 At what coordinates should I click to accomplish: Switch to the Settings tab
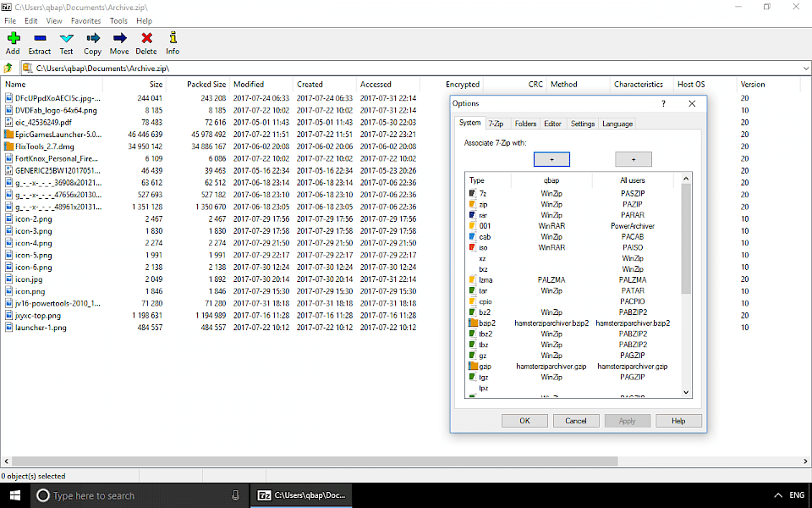[x=583, y=124]
